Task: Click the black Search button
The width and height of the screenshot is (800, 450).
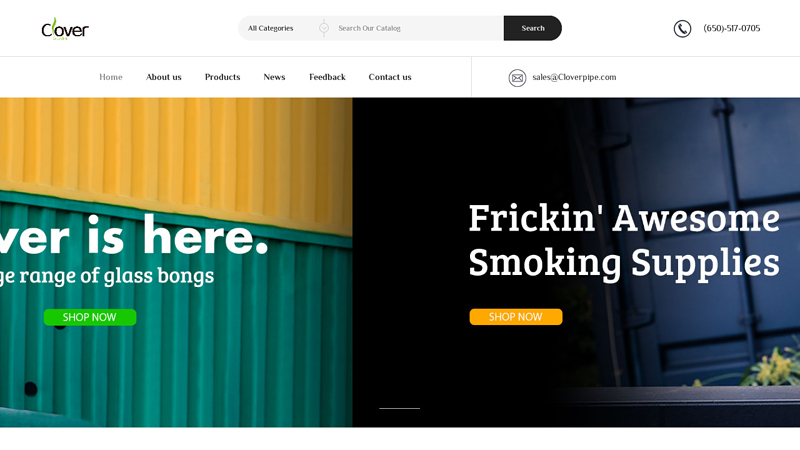Action: click(x=533, y=28)
